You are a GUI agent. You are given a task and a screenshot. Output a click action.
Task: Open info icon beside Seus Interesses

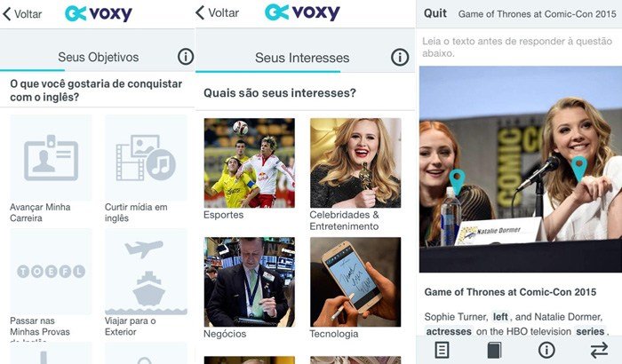coord(400,58)
